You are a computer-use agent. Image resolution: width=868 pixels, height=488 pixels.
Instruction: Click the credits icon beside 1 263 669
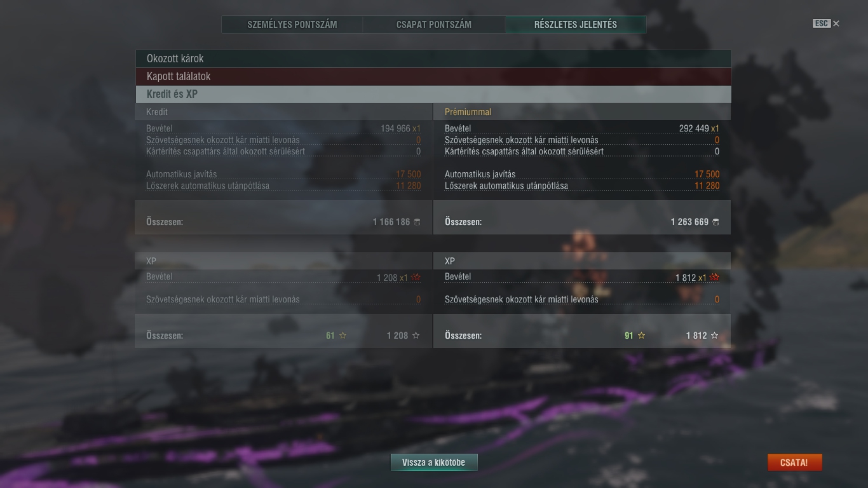point(715,222)
